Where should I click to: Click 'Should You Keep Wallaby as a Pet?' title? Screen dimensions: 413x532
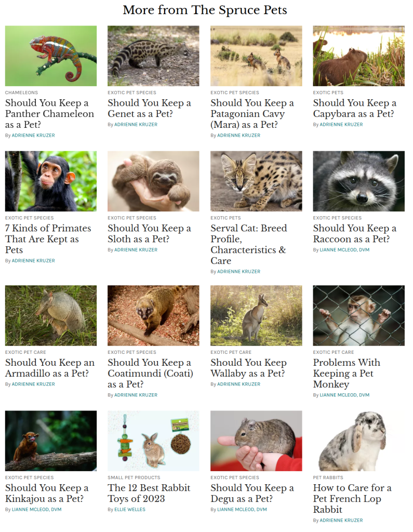click(248, 368)
